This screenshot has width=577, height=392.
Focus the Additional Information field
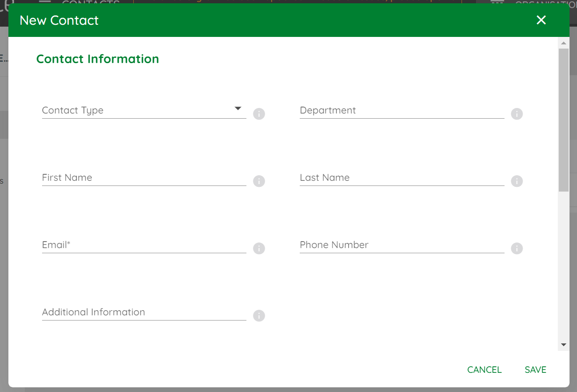[x=144, y=313]
